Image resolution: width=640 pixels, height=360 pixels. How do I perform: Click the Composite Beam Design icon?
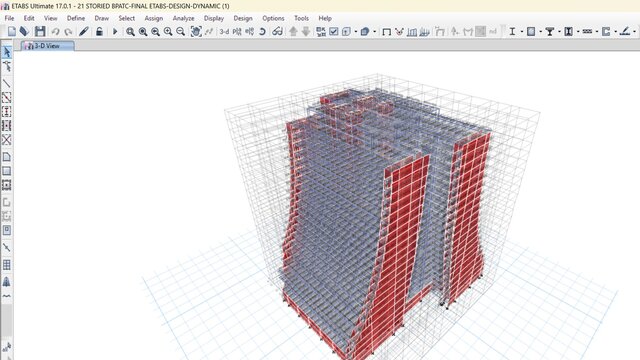click(x=550, y=31)
